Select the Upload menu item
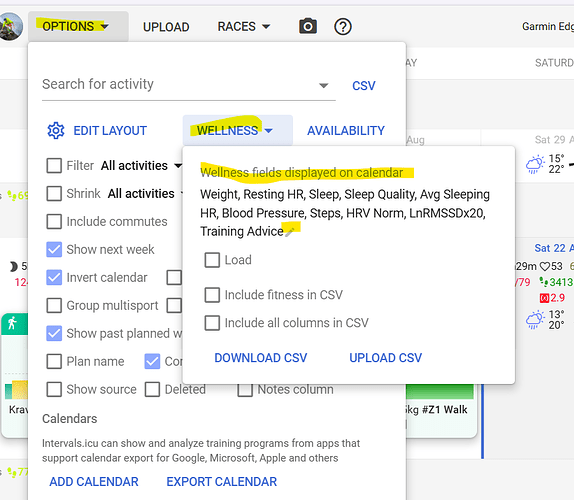Image resolution: width=574 pixels, height=500 pixels. [166, 27]
